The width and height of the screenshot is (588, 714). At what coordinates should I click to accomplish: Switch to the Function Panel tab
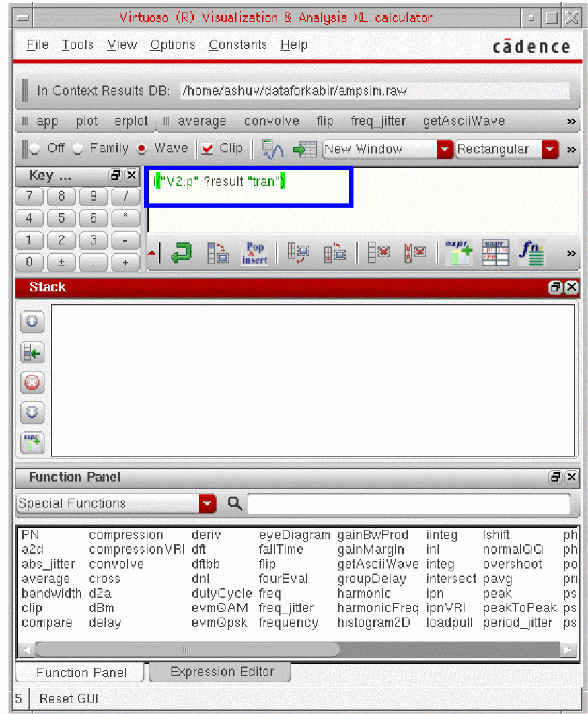click(81, 672)
